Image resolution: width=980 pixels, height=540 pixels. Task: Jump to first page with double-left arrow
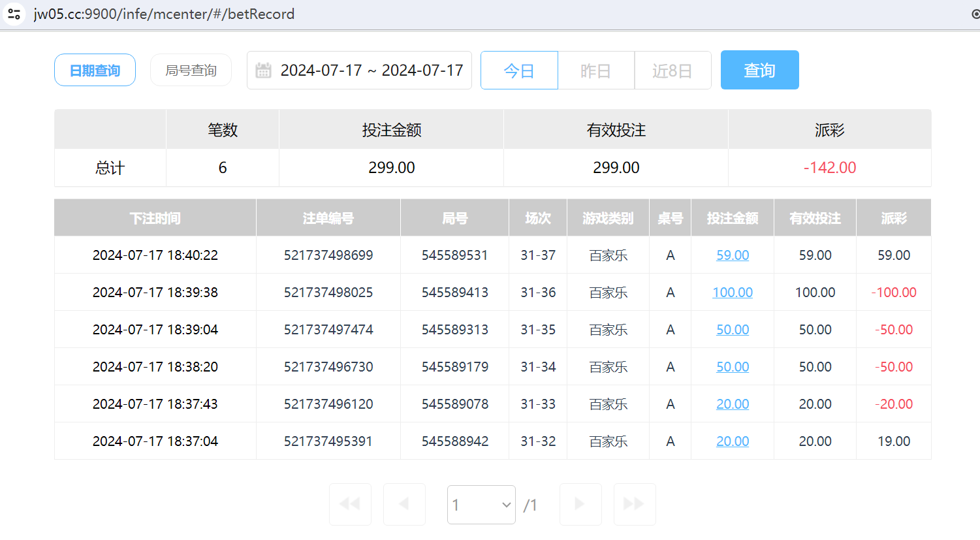(350, 504)
